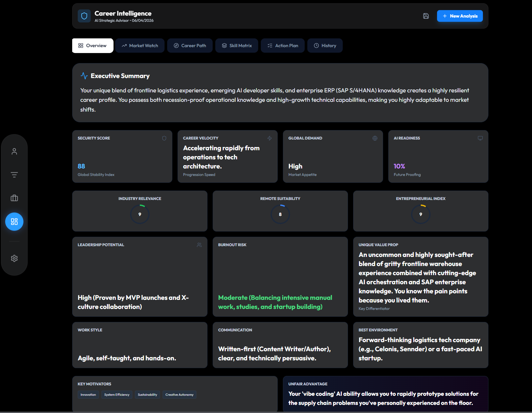Screen dimensions: 532x413
Task: Click the save icon in header
Action: (426, 16)
